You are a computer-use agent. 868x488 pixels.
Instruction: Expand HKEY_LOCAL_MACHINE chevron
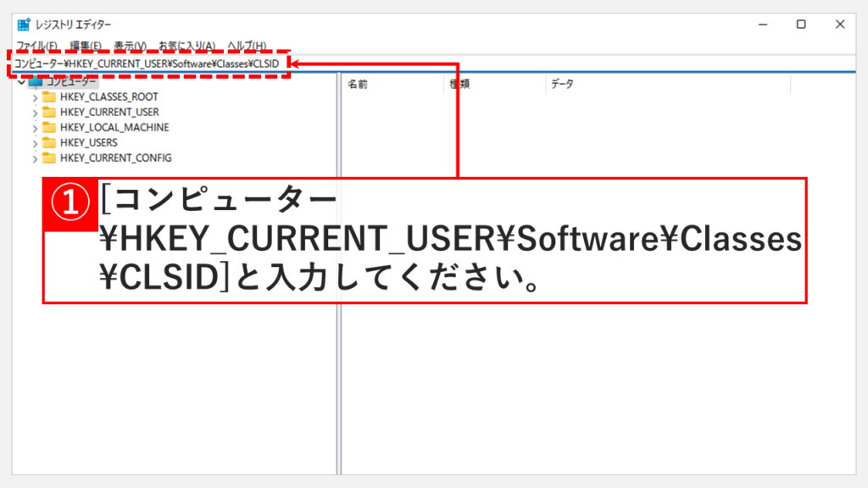click(35, 128)
